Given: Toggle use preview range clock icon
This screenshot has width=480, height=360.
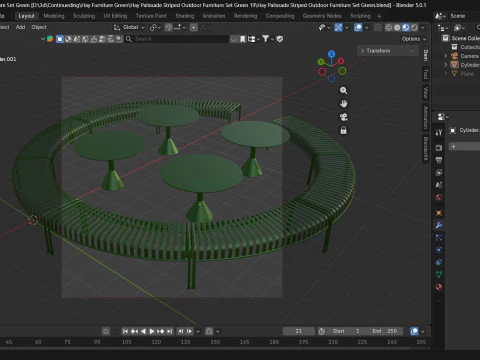Looking at the screenshot, I should pos(322,331).
